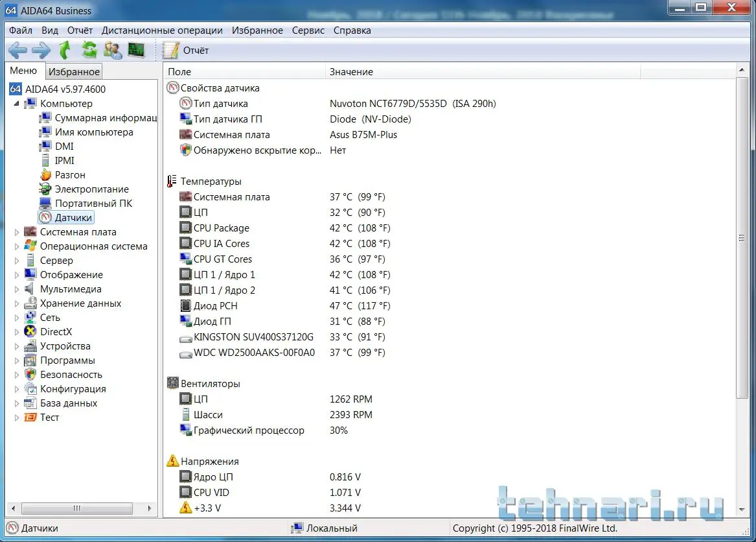Click the База данных icon
756x542 pixels.
pos(30,403)
